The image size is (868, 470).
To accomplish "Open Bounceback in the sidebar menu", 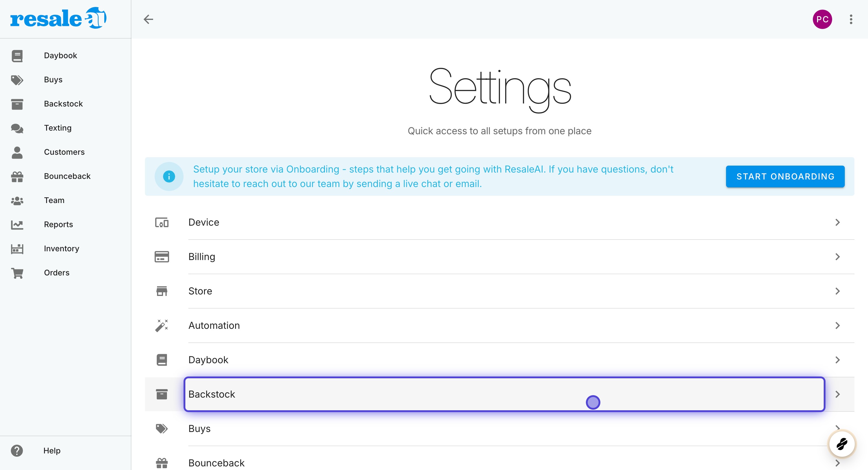I will point(65,176).
